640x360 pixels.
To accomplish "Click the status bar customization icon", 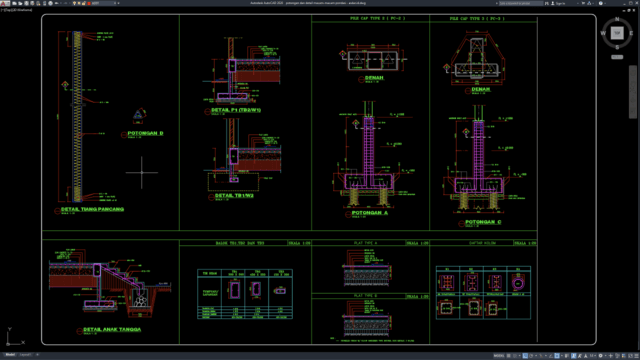I will click(636, 356).
